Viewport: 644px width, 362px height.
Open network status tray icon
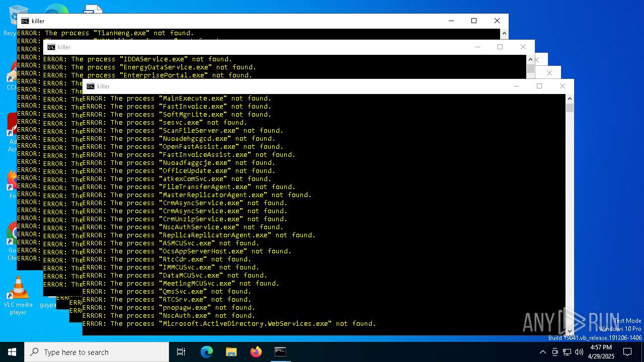(x=567, y=352)
